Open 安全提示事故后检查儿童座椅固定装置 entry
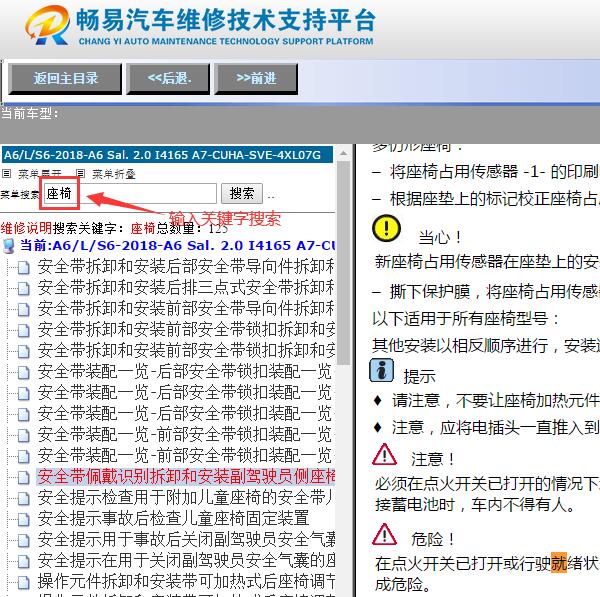 tap(173, 519)
